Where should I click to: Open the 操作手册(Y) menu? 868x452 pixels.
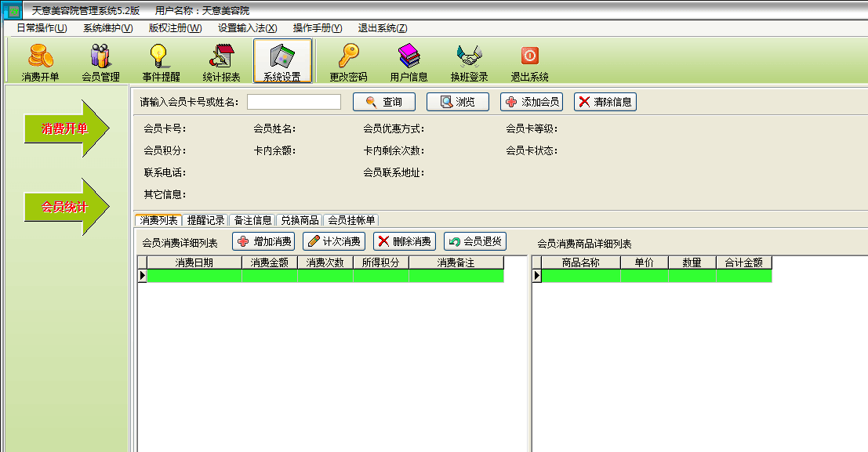(x=318, y=28)
